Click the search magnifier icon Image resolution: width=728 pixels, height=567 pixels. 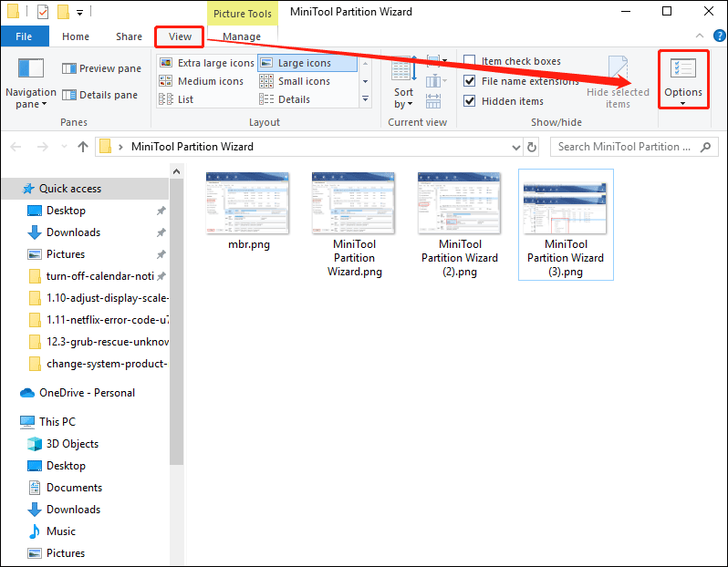pyautogui.click(x=705, y=147)
